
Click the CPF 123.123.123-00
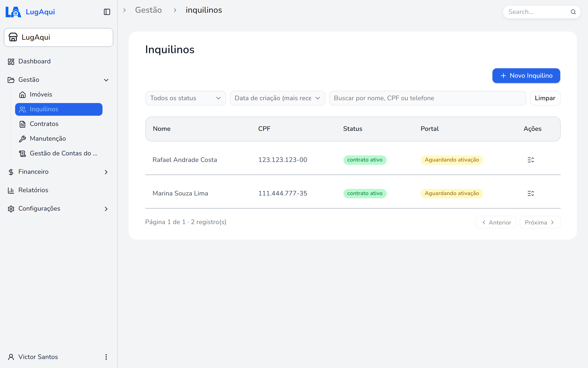point(283,160)
